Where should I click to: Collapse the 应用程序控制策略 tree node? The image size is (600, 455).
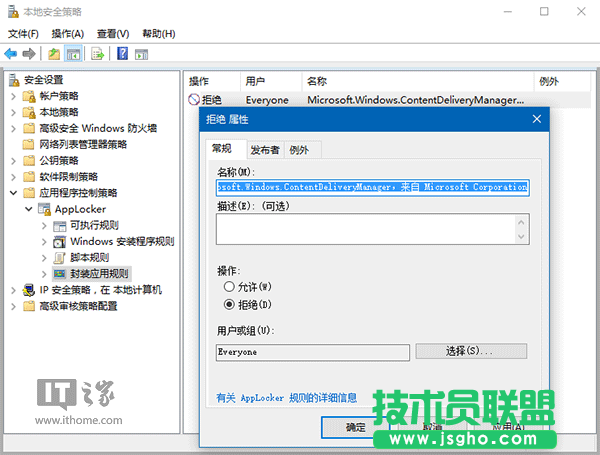(13, 192)
